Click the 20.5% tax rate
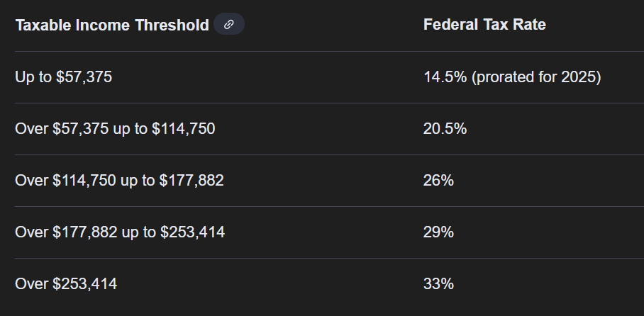Viewport: 644px width, 316px height. (x=445, y=128)
